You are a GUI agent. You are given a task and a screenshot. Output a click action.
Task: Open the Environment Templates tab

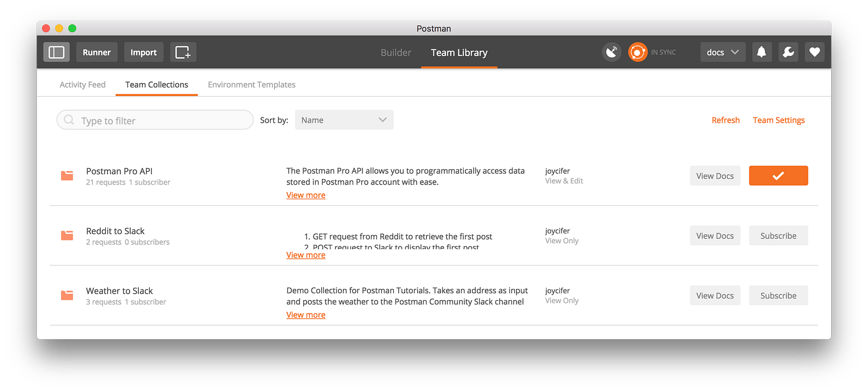click(252, 85)
